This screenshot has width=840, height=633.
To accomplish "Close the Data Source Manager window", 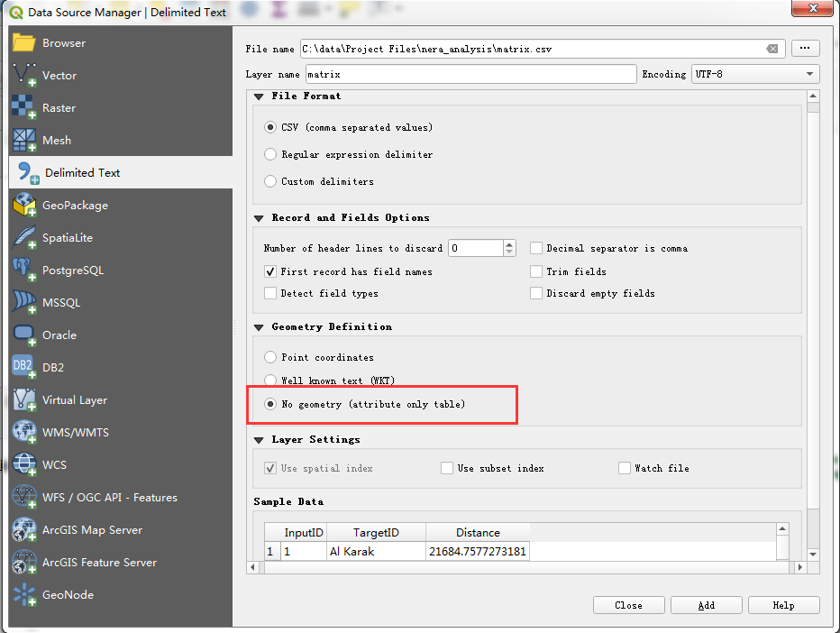I will [x=813, y=8].
